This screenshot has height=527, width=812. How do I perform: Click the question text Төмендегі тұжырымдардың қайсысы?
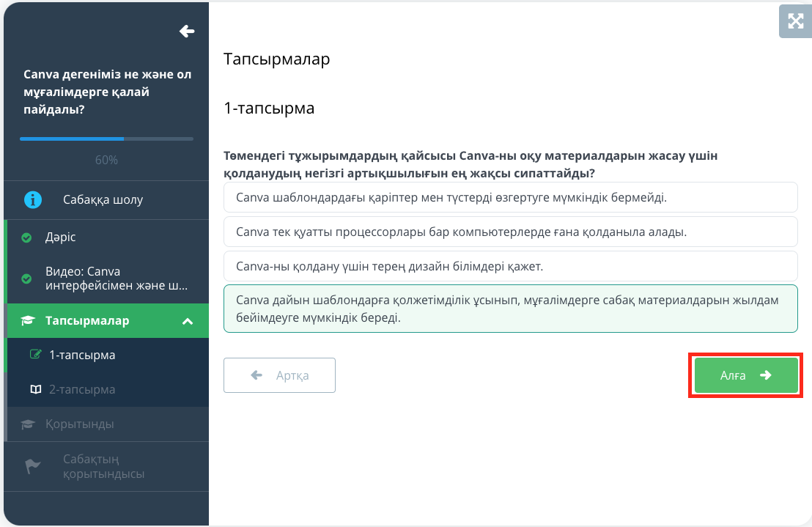(x=470, y=164)
